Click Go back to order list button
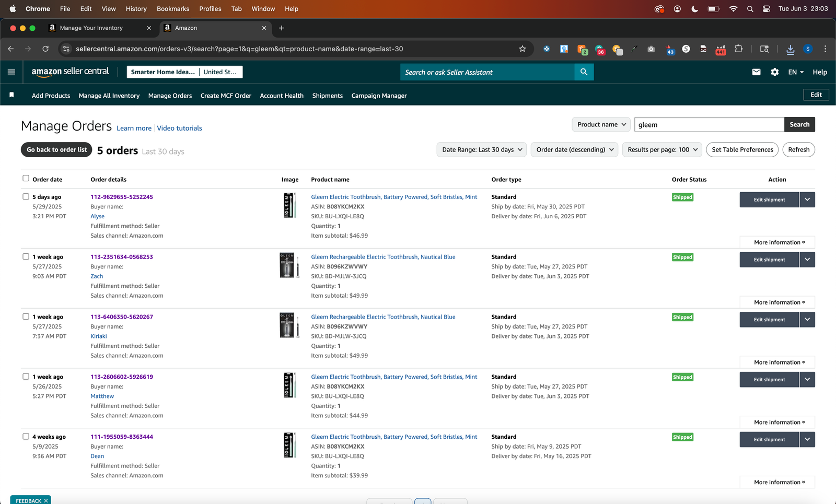 [56, 150]
